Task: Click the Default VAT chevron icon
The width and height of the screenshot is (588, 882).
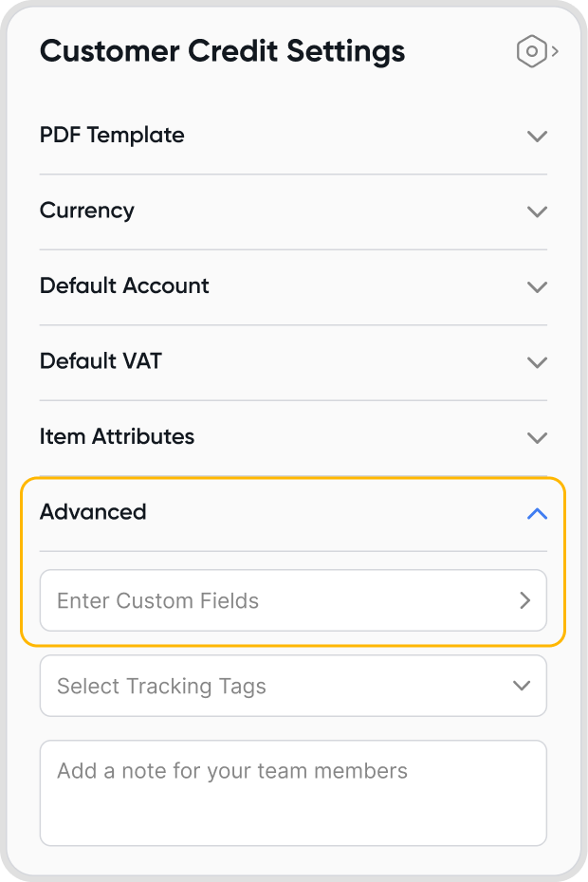Action: pyautogui.click(x=537, y=362)
